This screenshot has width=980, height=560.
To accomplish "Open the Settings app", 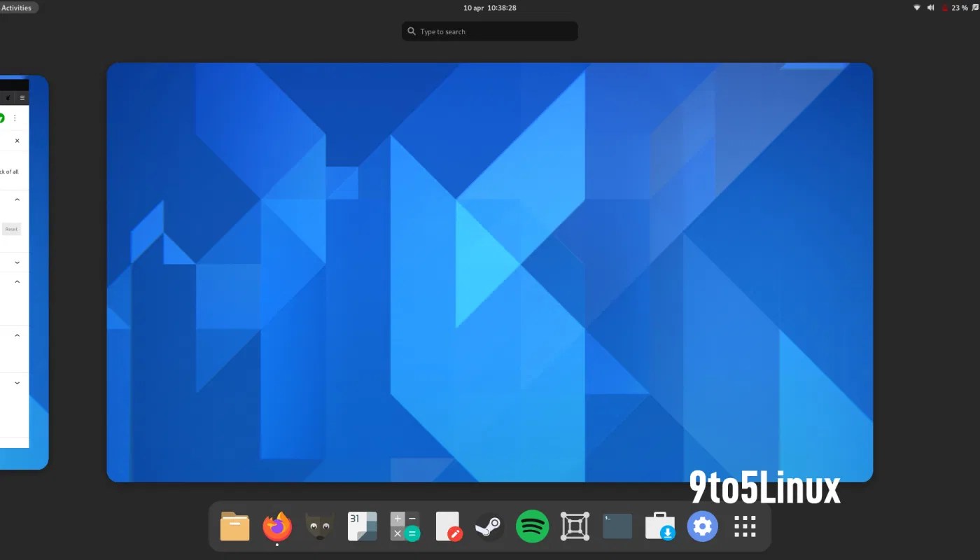I will click(702, 526).
